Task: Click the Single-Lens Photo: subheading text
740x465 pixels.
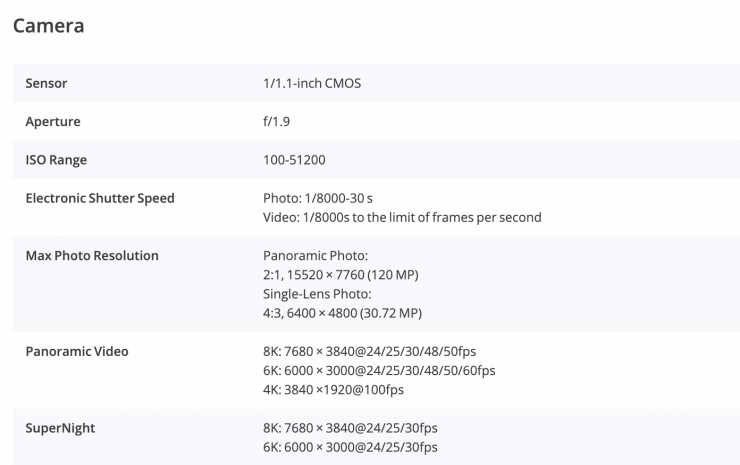Action: coord(317,293)
